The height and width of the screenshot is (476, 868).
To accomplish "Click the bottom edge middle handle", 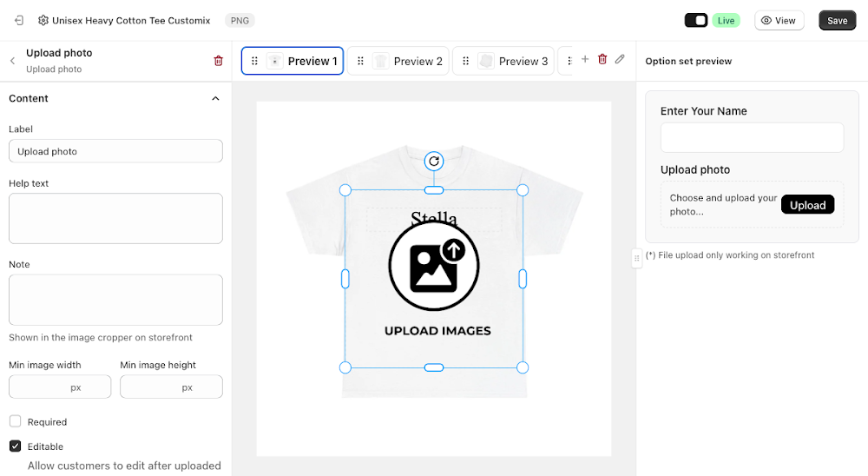I will 434,367.
